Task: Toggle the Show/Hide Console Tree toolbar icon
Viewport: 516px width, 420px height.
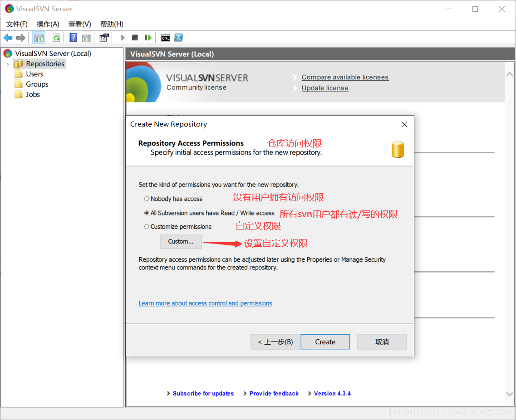Action: (39, 38)
